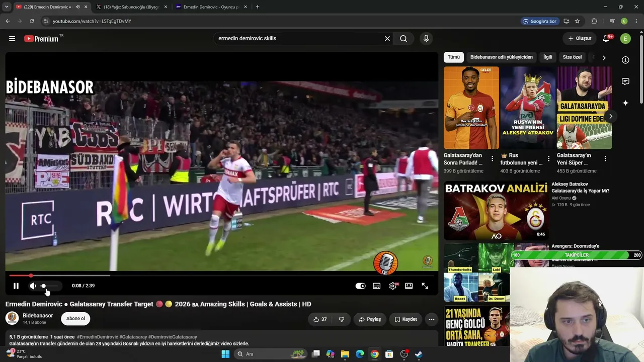This screenshot has width=644, height=362.
Task: Subscribe with the Abone ol button
Action: pyautogui.click(x=76, y=318)
